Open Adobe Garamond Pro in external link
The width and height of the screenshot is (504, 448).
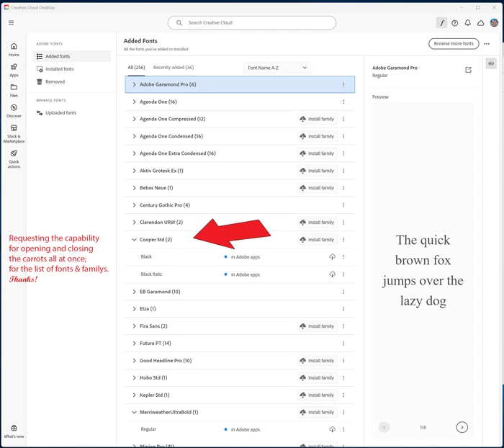468,70
